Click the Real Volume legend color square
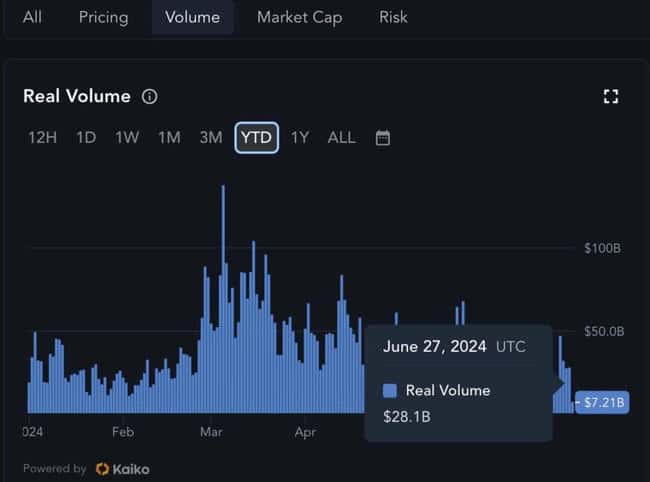 390,391
